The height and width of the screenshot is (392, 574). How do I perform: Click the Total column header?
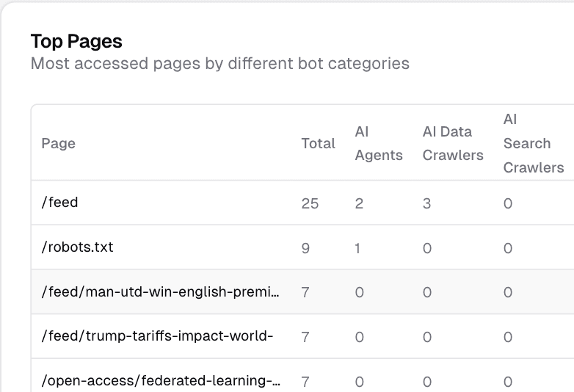pyautogui.click(x=318, y=143)
